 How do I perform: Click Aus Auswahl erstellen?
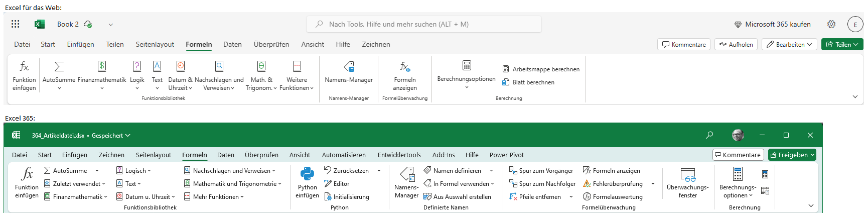(x=457, y=197)
